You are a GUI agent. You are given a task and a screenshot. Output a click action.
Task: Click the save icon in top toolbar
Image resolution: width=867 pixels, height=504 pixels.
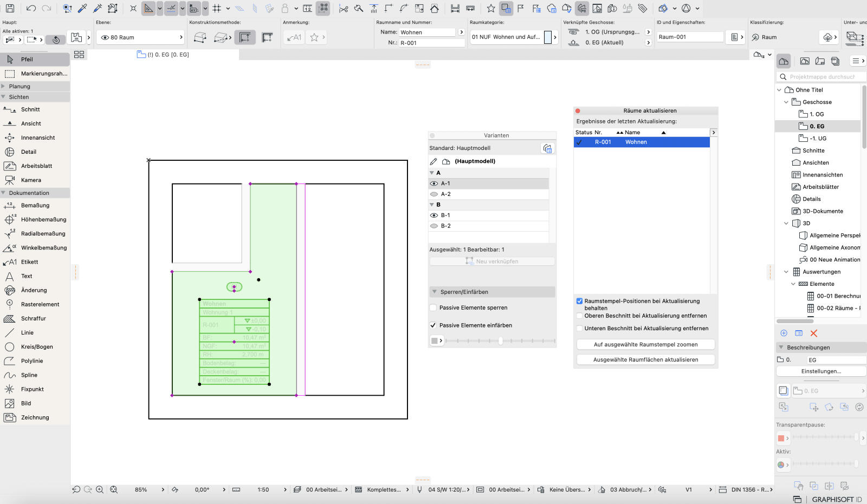click(10, 8)
